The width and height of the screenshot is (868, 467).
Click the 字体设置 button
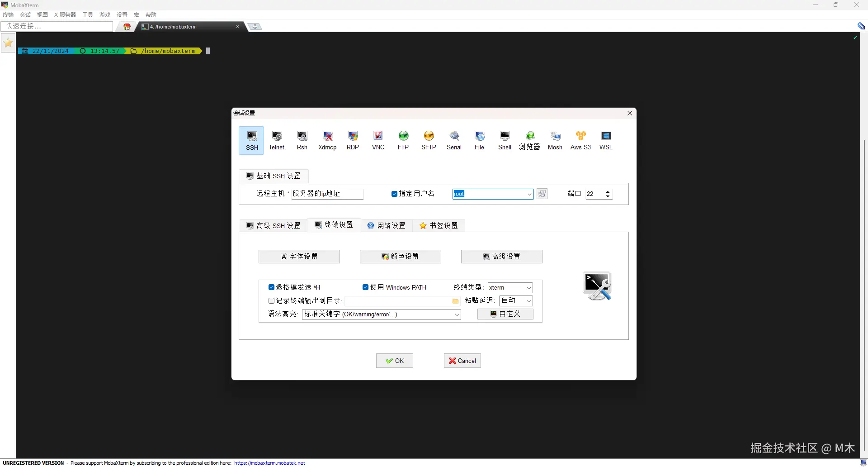click(299, 257)
